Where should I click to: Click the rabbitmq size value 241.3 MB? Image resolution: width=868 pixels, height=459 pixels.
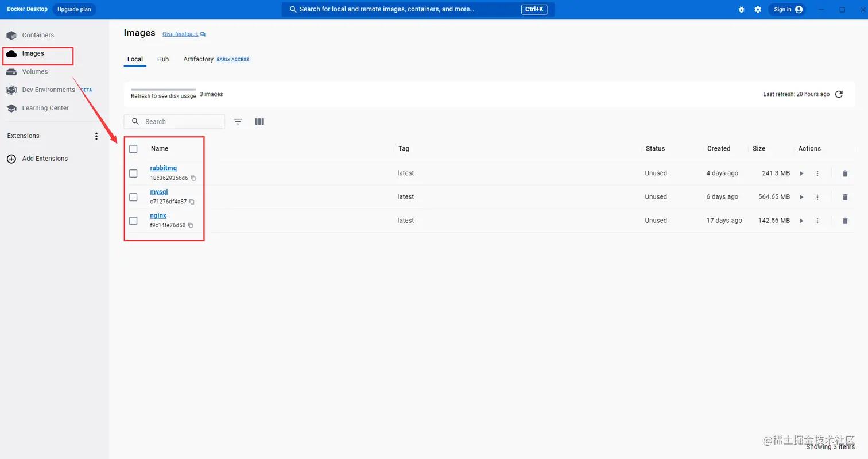[x=776, y=173]
